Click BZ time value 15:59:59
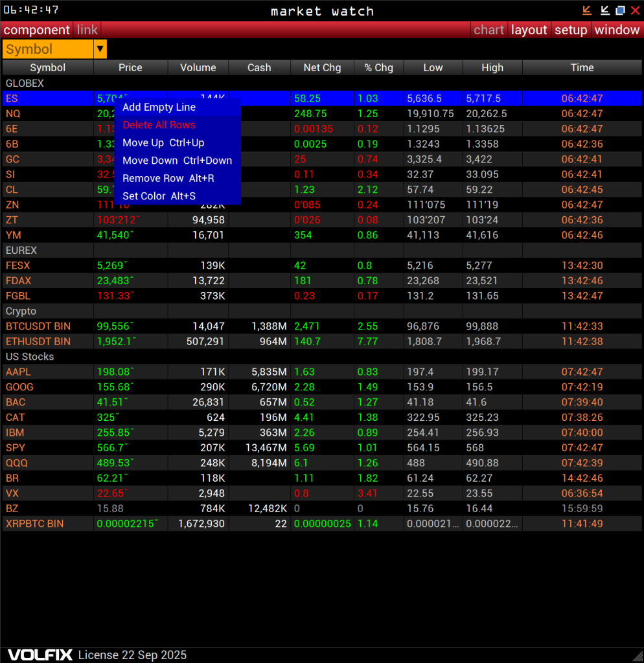 point(582,509)
